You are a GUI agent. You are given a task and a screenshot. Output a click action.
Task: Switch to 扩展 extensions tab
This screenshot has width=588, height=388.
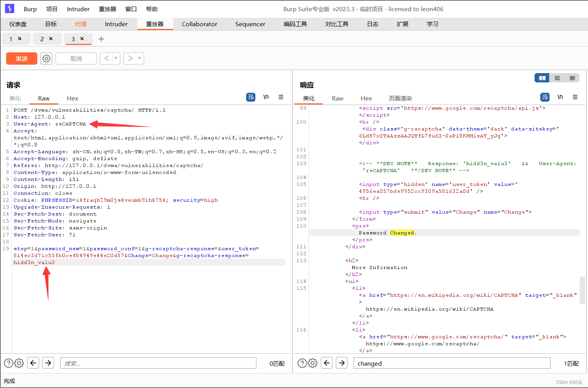pyautogui.click(x=403, y=24)
